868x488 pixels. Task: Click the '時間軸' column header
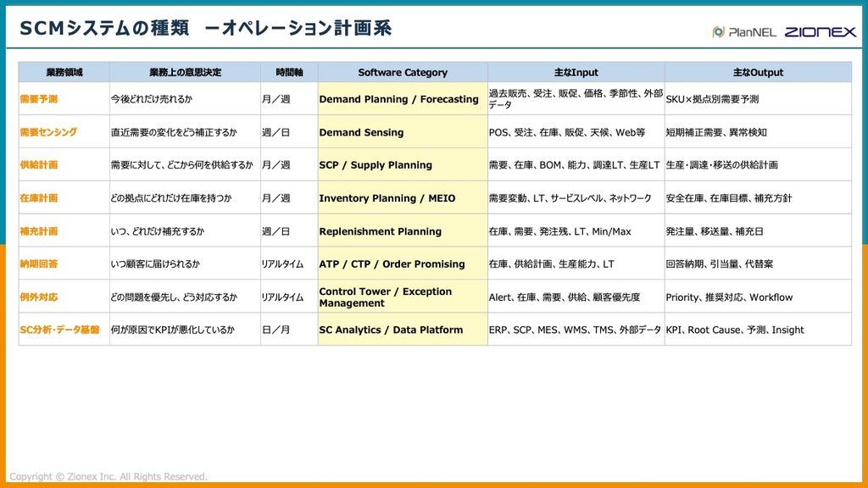coord(289,72)
